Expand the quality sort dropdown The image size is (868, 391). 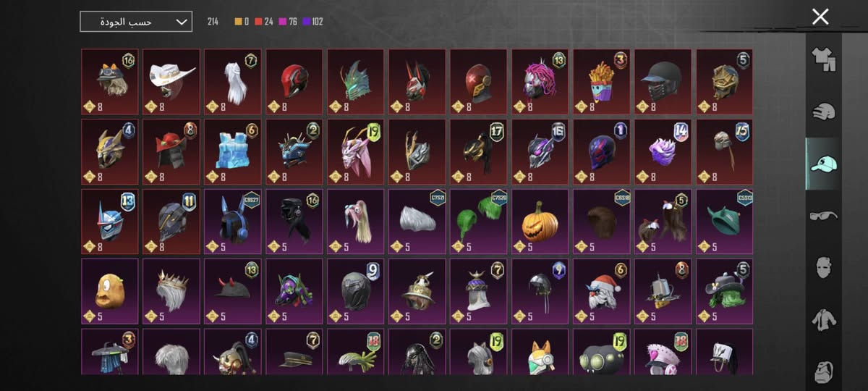pos(136,22)
